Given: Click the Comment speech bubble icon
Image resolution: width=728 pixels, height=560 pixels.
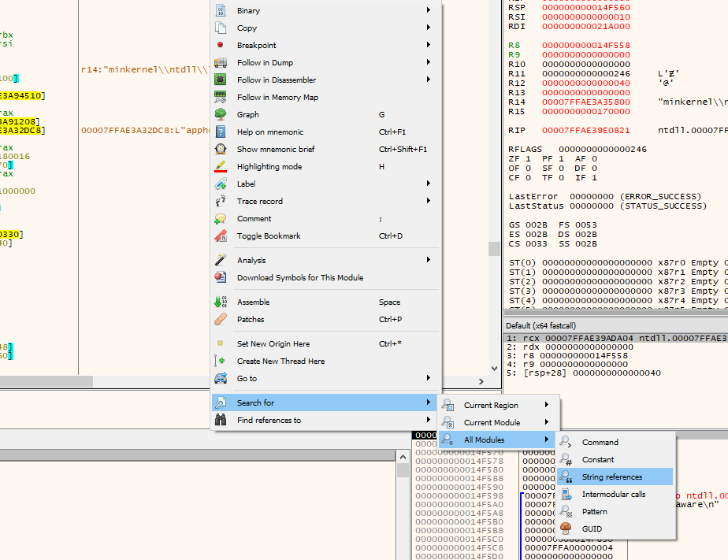Looking at the screenshot, I should click(221, 218).
